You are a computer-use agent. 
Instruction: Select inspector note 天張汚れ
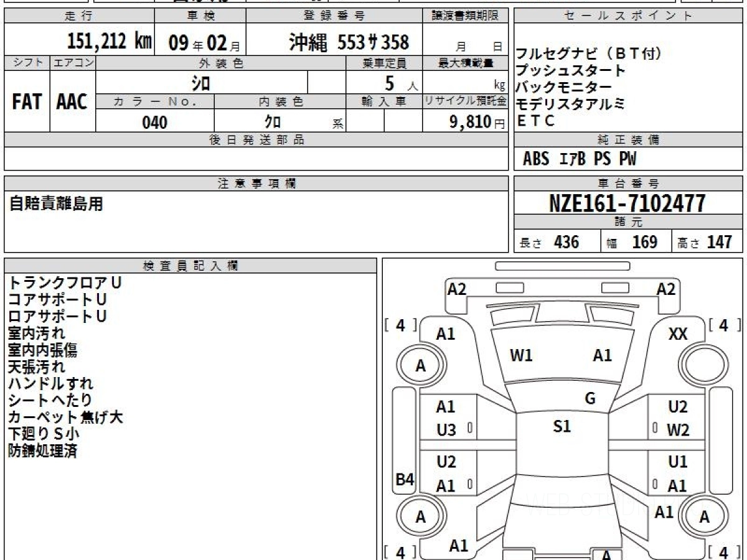coord(37,366)
